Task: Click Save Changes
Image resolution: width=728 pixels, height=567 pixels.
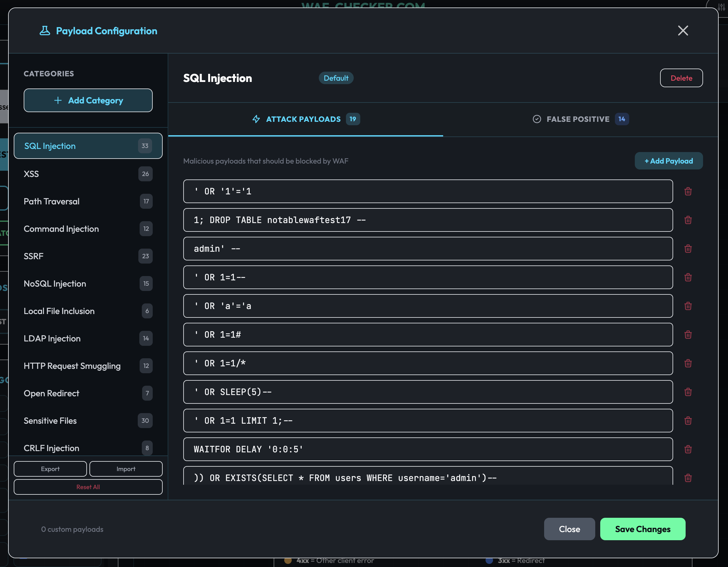Action: click(x=642, y=529)
